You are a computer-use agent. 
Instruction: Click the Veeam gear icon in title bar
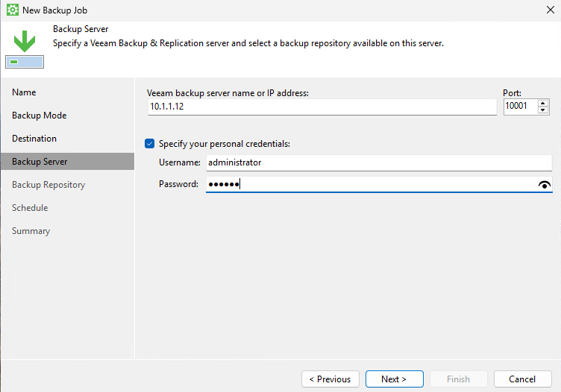13,10
